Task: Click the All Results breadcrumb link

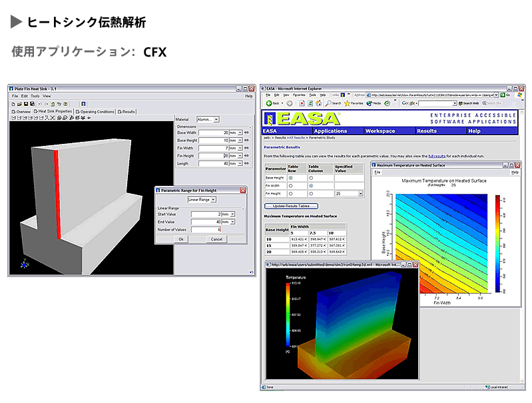Action: [x=297, y=138]
